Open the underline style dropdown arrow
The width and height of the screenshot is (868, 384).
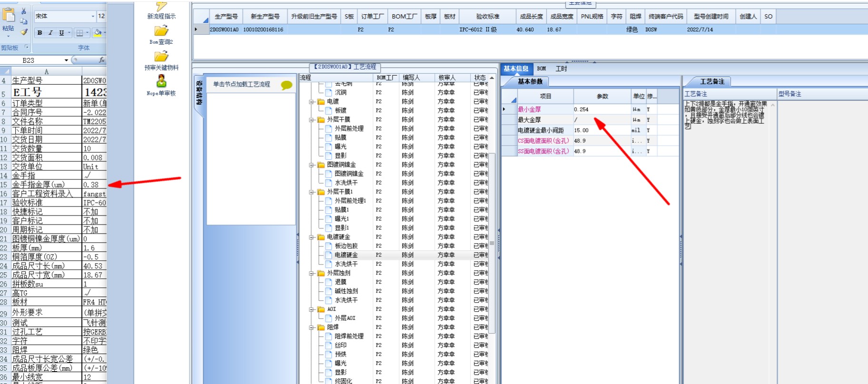(69, 33)
